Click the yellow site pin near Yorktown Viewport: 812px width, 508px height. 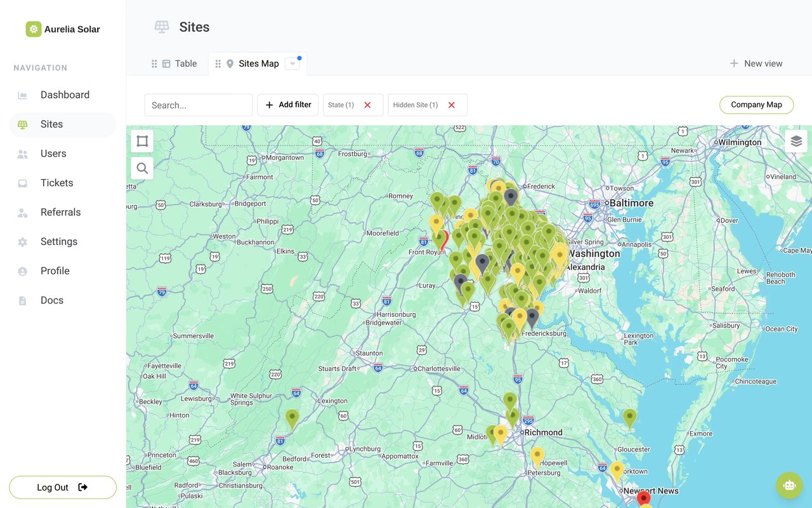(x=617, y=471)
